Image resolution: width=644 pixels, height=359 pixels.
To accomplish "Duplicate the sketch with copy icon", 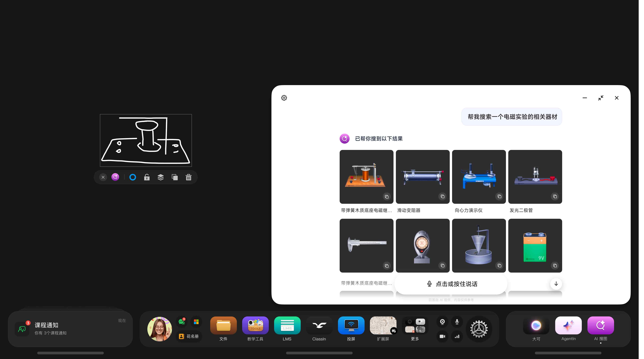I will [x=175, y=177].
